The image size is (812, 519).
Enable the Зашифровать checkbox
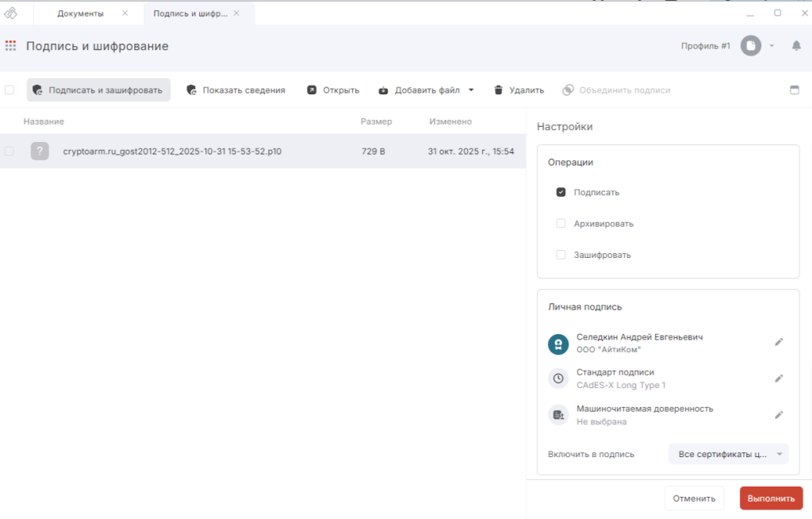pos(561,255)
